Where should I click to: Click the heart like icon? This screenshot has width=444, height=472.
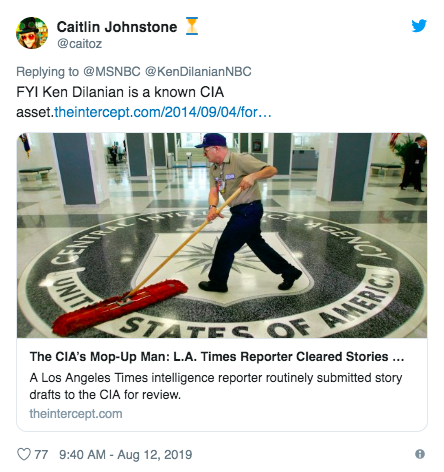tap(24, 454)
